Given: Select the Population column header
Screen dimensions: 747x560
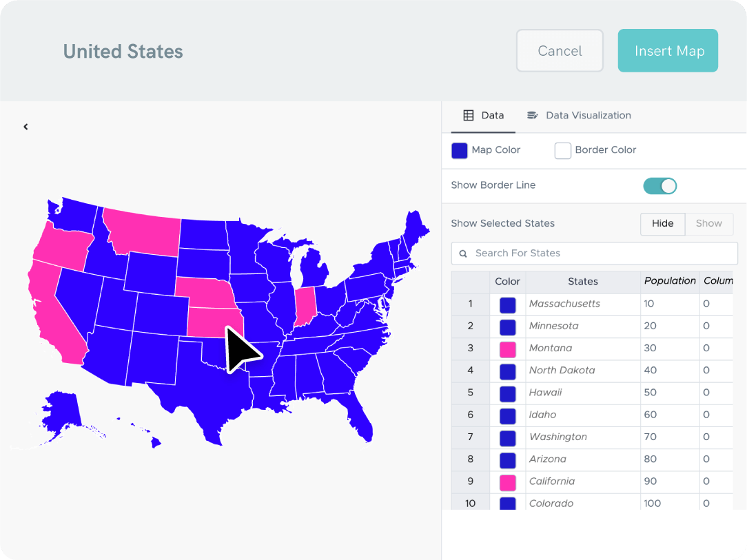Looking at the screenshot, I should [x=669, y=281].
